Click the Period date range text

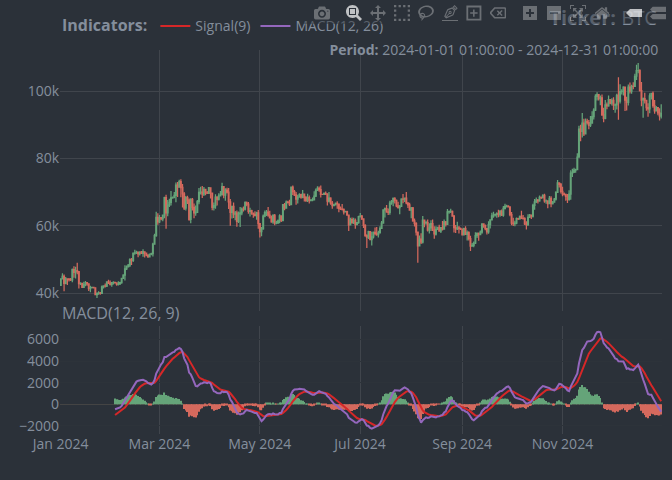coord(494,50)
